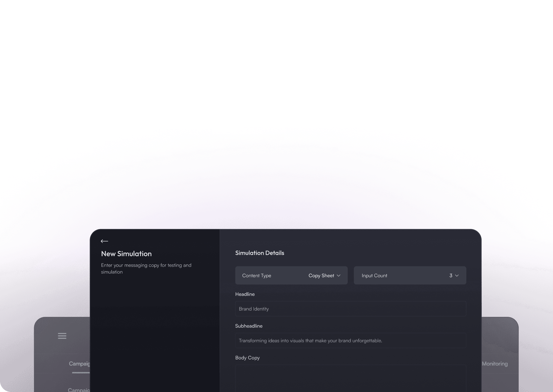Select the Copy Sheet dropdown value

pos(321,275)
